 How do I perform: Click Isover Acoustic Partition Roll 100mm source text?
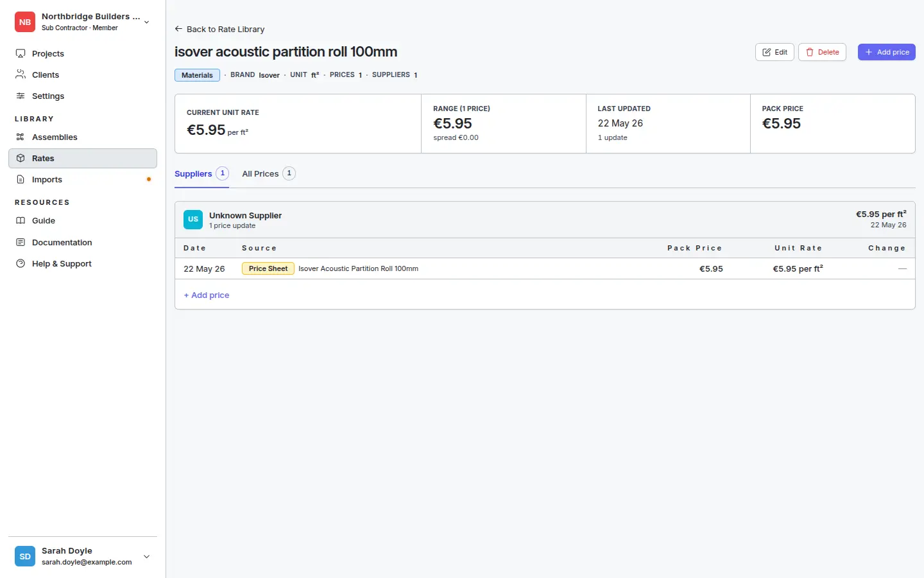point(358,268)
